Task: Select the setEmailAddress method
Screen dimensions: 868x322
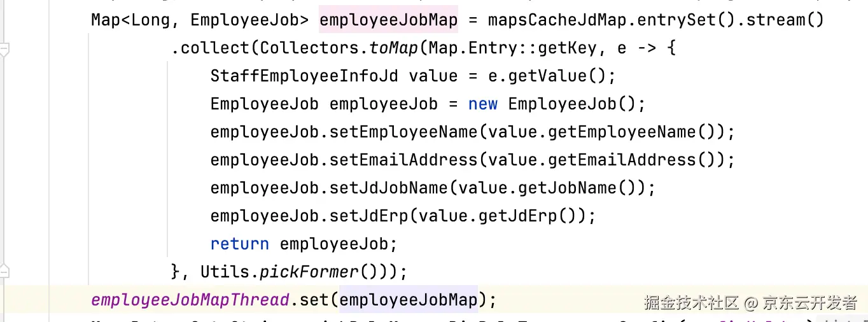Action: click(x=403, y=160)
